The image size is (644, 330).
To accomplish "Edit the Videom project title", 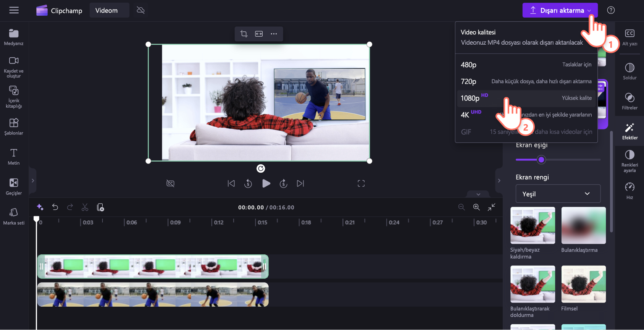I will [109, 10].
